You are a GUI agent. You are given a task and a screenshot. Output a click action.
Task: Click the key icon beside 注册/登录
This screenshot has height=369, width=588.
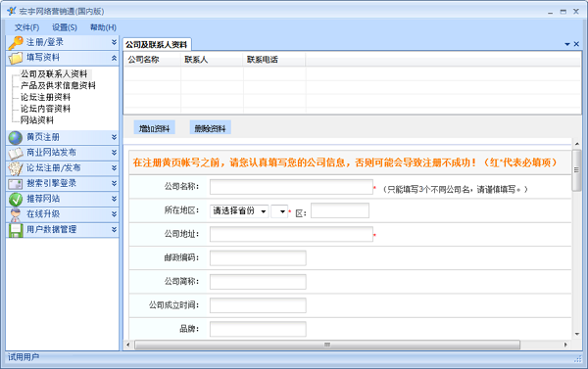coord(16,43)
